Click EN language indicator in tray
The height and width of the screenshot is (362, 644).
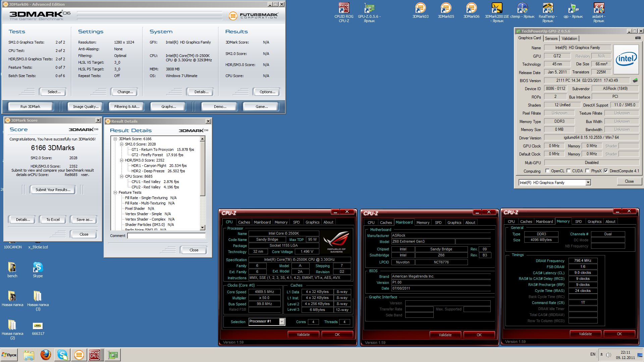[x=593, y=354]
